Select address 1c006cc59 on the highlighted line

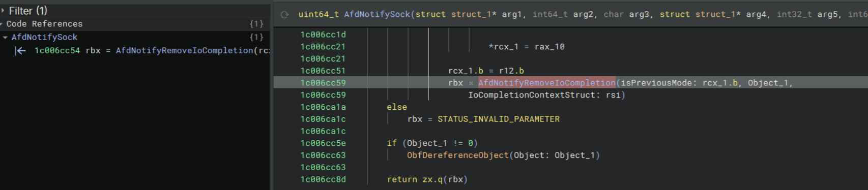tap(323, 83)
